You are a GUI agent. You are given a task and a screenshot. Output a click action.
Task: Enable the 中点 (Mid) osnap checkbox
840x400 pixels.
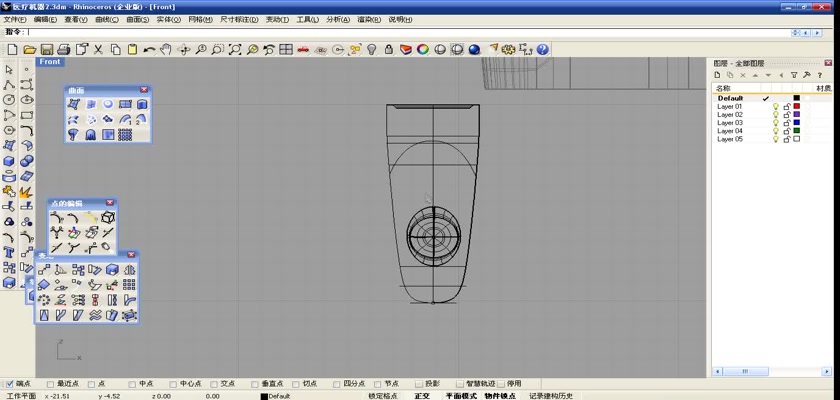[132, 383]
